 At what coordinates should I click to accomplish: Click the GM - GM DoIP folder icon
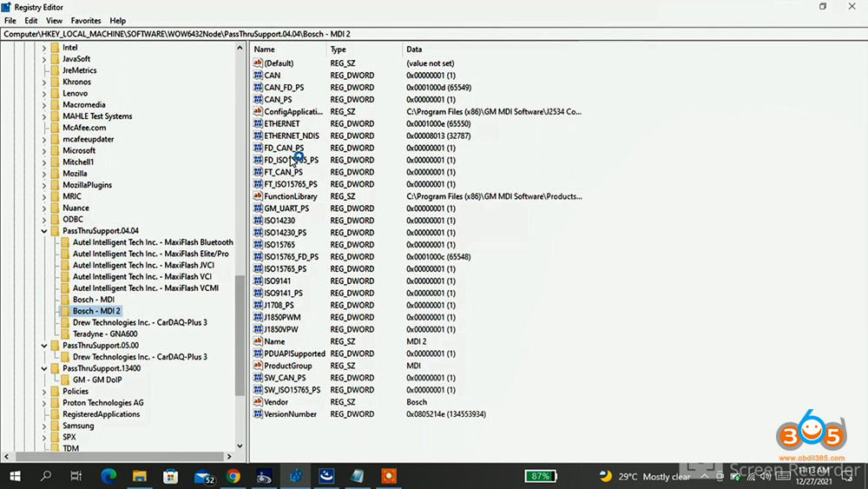click(x=65, y=380)
